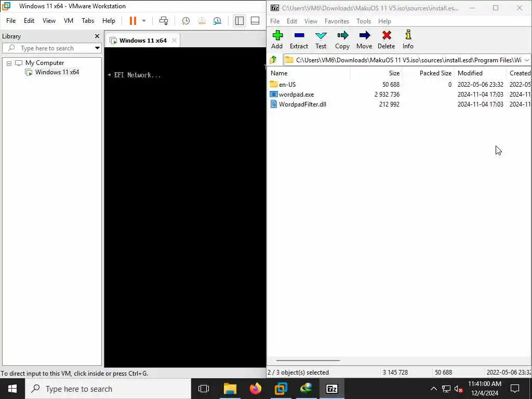Open the Tools menu in 7-Zip
This screenshot has width=532, height=399.
[363, 21]
